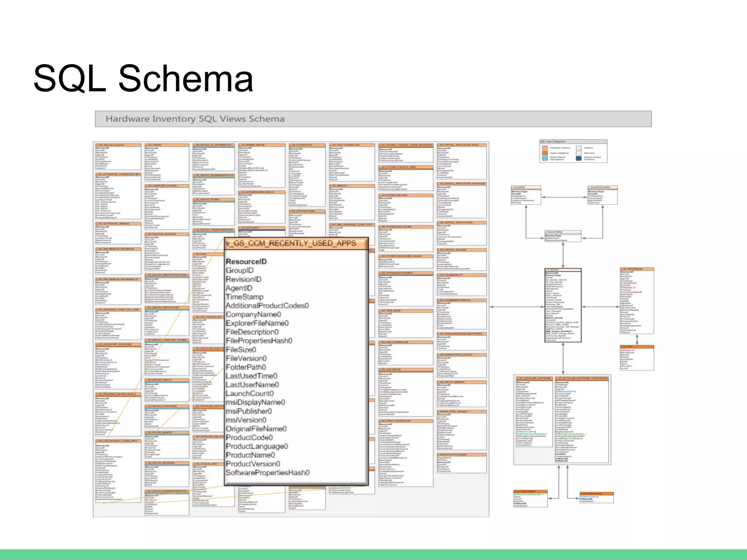This screenshot has width=747, height=560.
Task: Select the v_ResourceMap table box
Action: (x=563, y=236)
